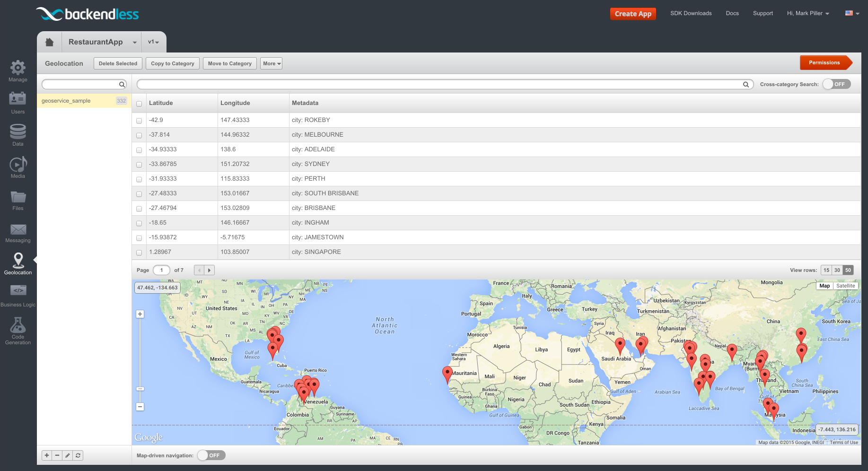The height and width of the screenshot is (471, 868).
Task: Click the Files sidebar icon
Action: (x=18, y=197)
